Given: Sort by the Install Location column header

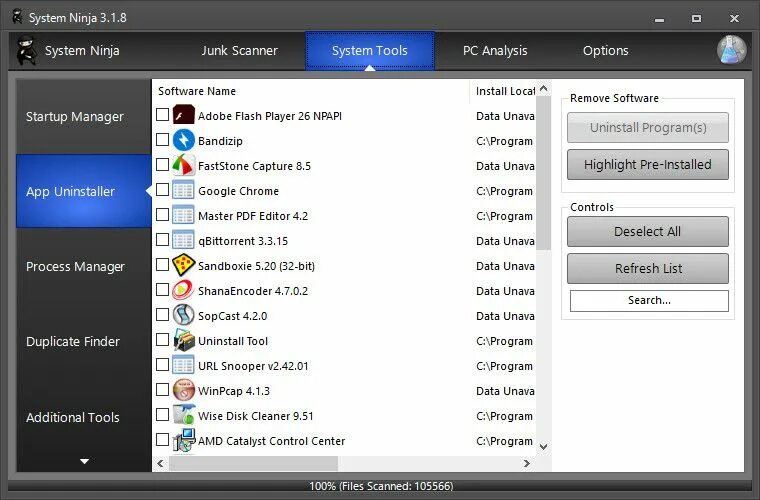Looking at the screenshot, I should [x=503, y=91].
